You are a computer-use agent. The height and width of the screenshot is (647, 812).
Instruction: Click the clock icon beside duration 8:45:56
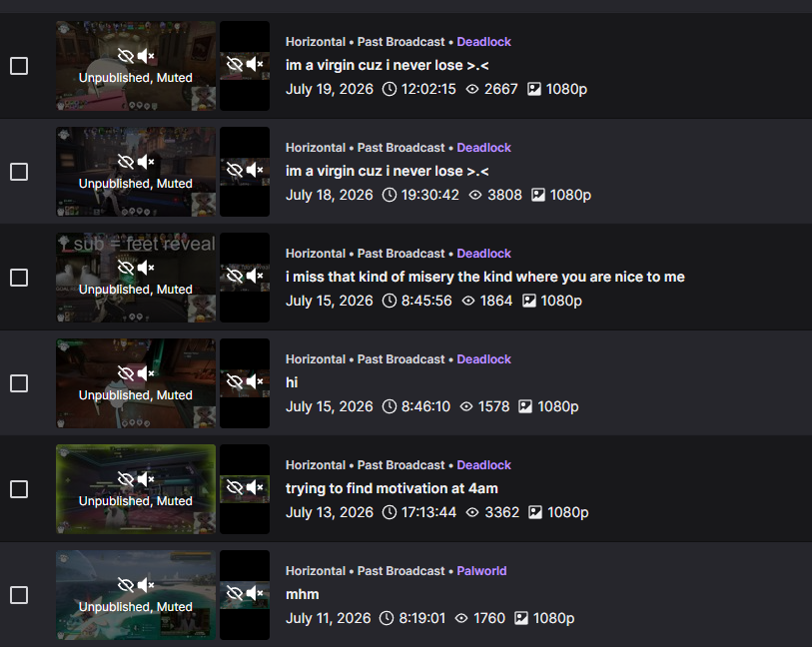(x=390, y=301)
